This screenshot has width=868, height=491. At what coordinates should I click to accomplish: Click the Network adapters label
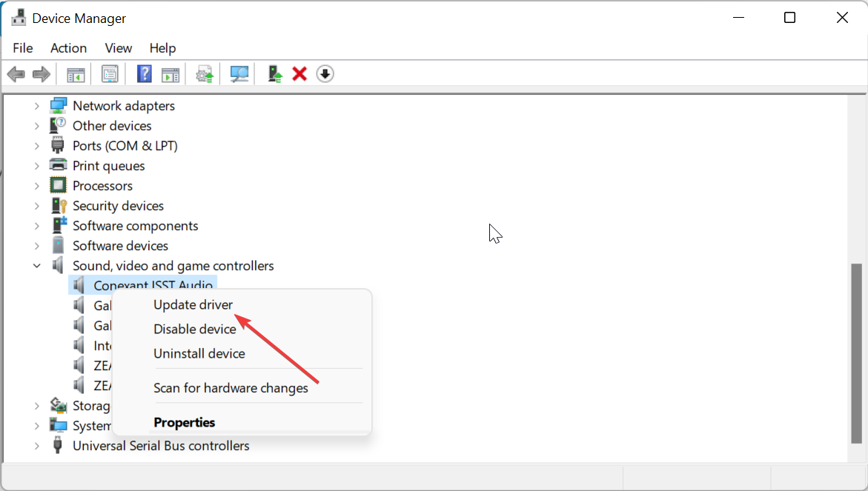[x=124, y=106]
